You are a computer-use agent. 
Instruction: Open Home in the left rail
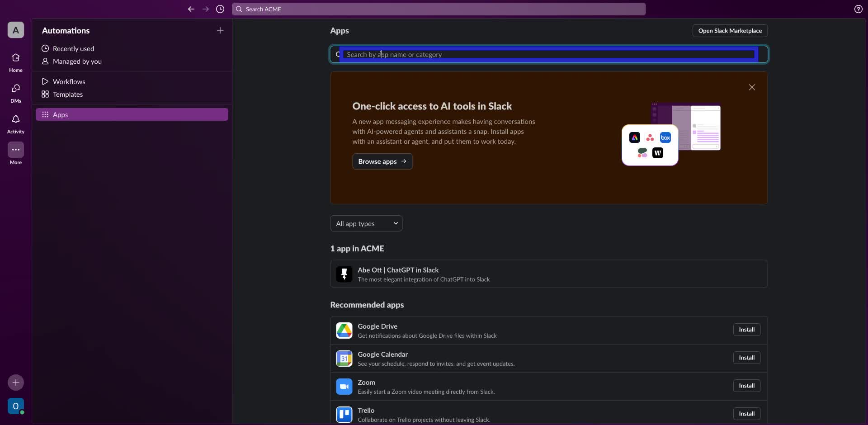[15, 62]
